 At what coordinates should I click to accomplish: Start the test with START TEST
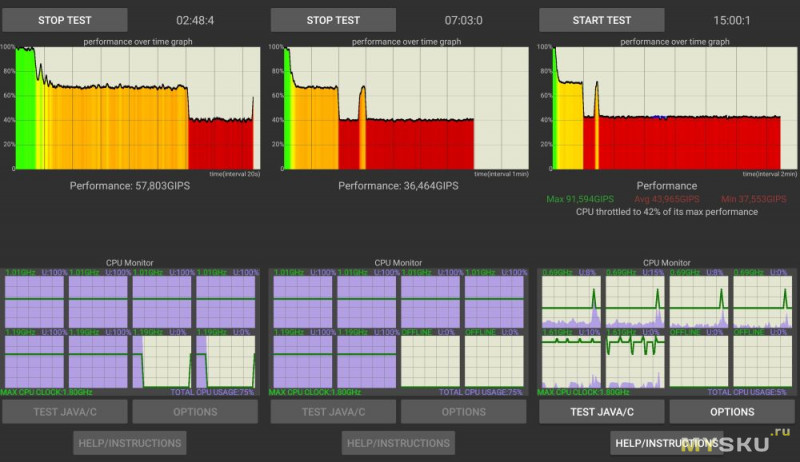[x=602, y=20]
